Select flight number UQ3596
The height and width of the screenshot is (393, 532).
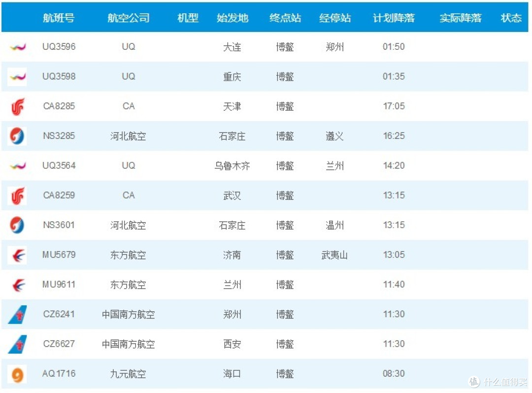(59, 47)
